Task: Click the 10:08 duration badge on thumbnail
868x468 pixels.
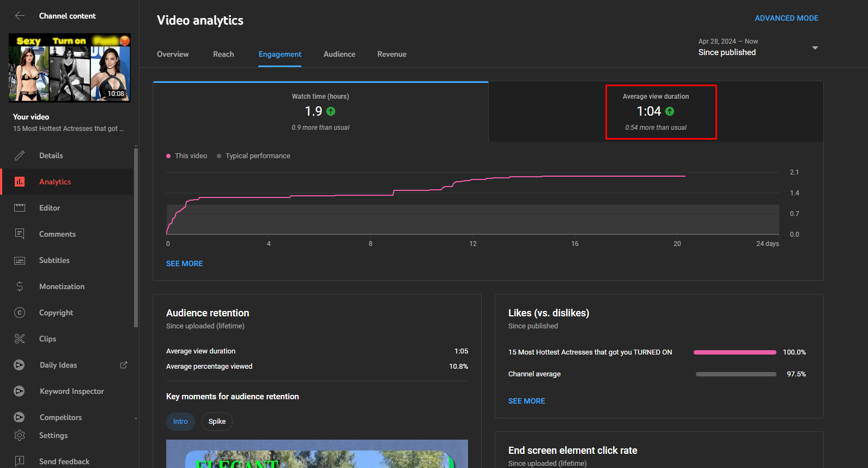Action: coord(116,94)
